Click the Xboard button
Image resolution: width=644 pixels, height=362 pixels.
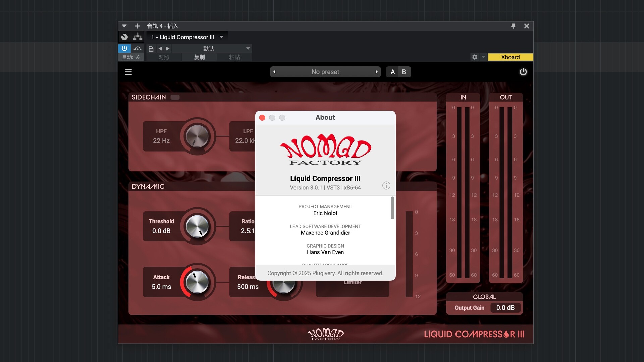pyautogui.click(x=510, y=57)
